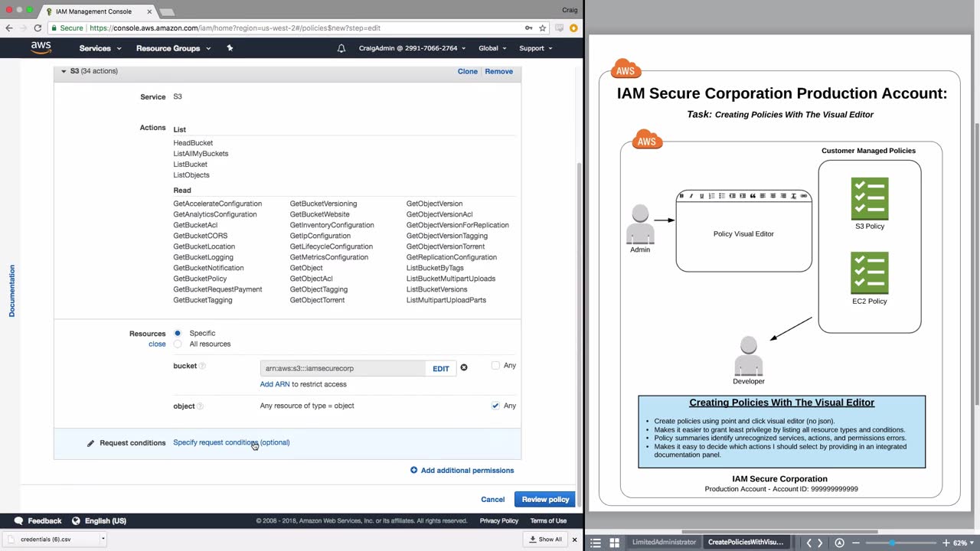
Task: Open the Documentation side panel
Action: tap(11, 291)
